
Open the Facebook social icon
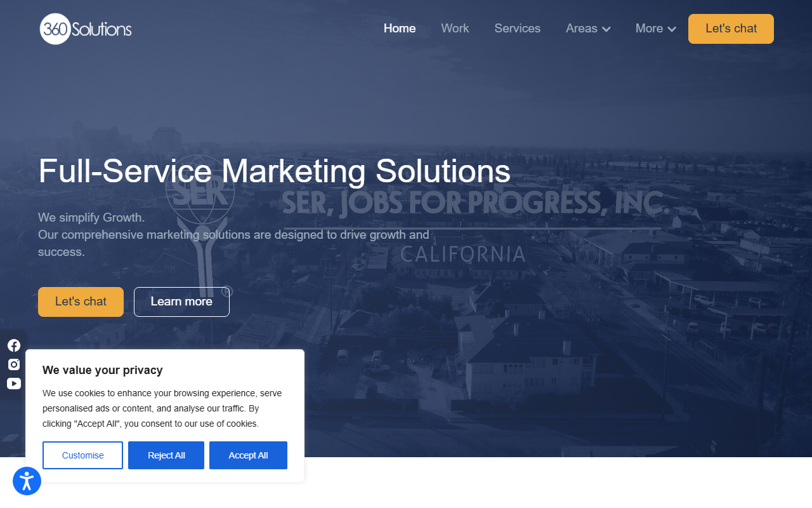point(14,345)
